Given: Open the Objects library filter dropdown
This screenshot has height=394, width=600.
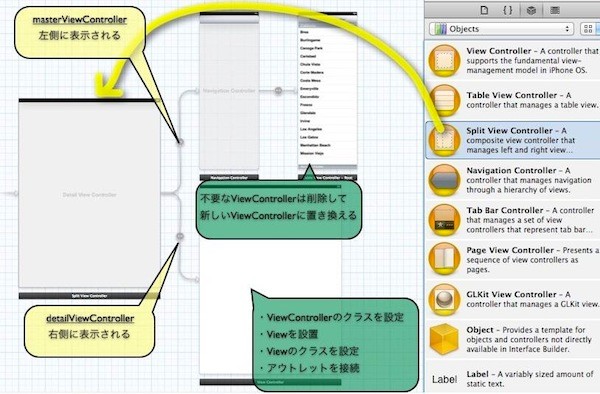Looking at the screenshot, I should 501,29.
